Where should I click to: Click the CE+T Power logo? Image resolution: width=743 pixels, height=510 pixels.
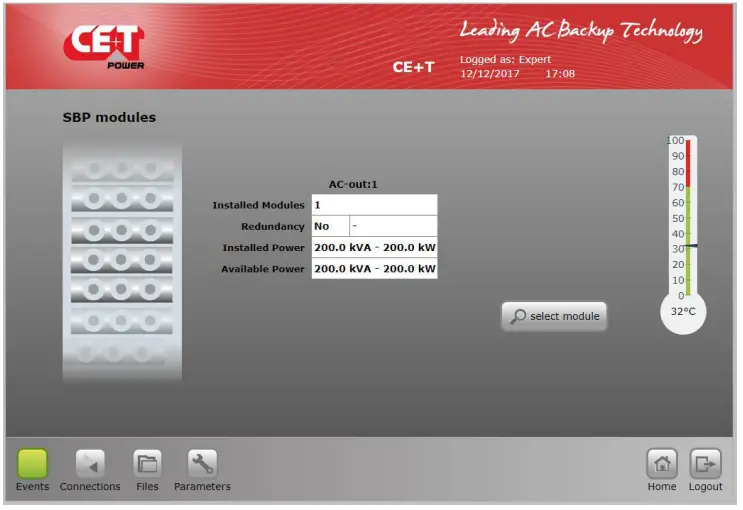104,47
